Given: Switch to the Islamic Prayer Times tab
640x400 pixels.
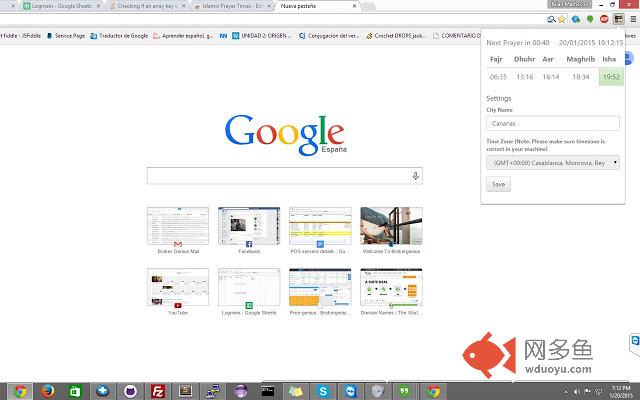Looking at the screenshot, I should coord(232,6).
